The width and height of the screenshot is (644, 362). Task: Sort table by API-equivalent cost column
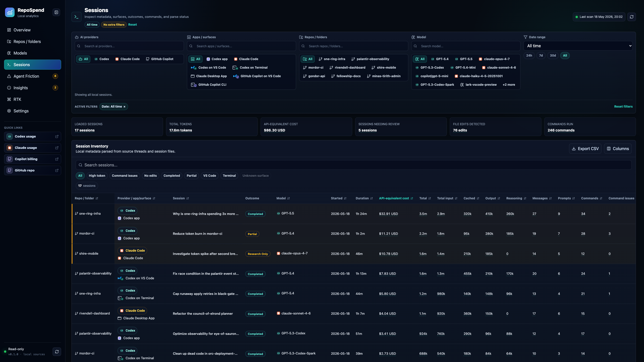[x=396, y=198]
